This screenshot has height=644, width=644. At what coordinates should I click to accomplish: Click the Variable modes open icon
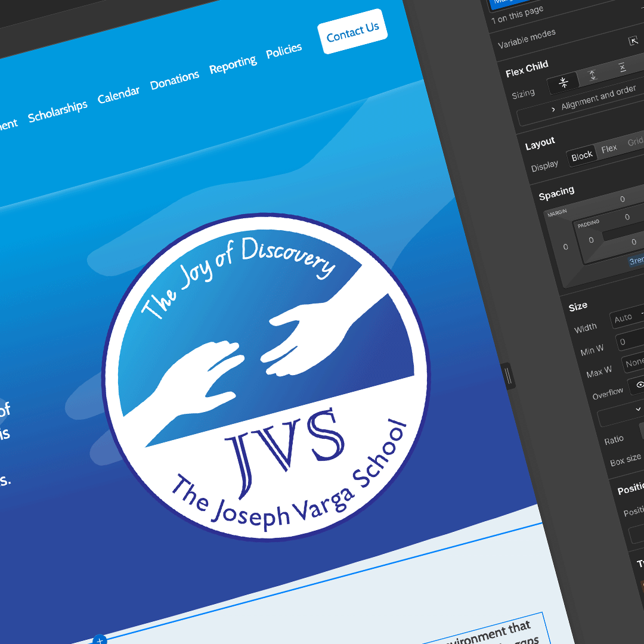click(633, 41)
